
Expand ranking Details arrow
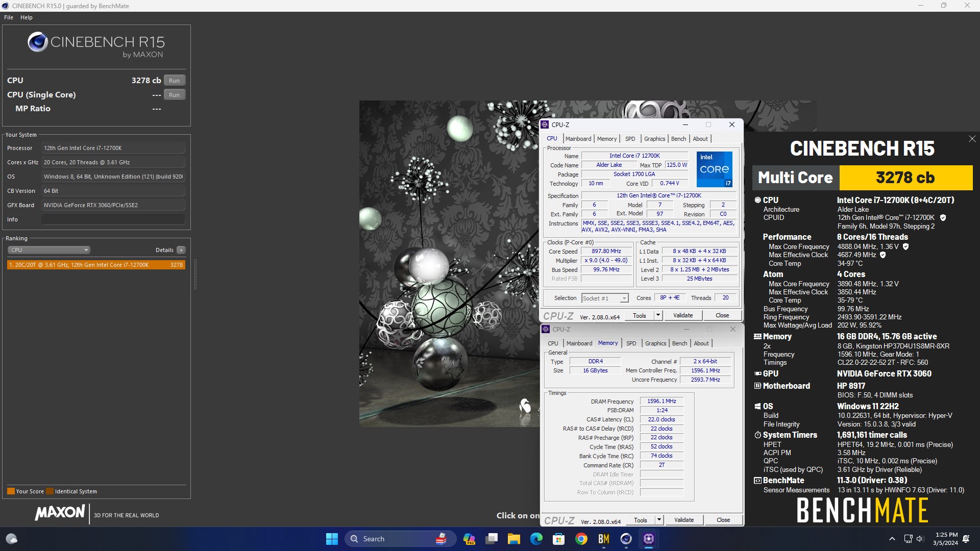[x=181, y=250]
